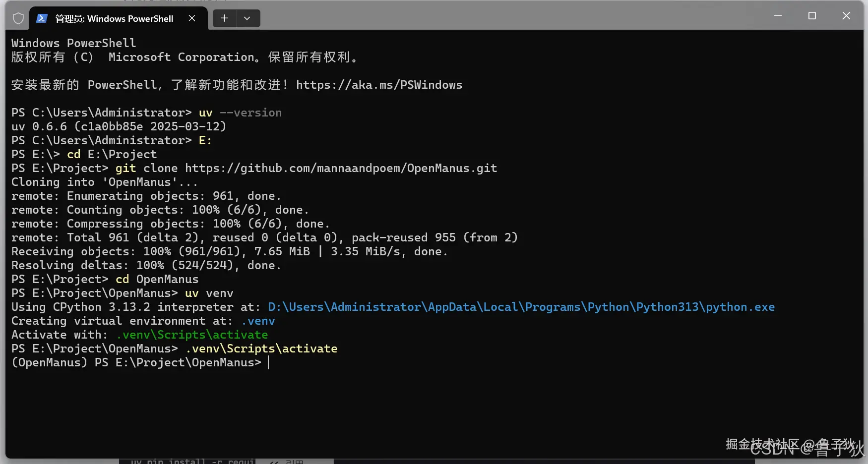
Task: Click the 'Receiving objects: 100% (961/961)' line
Action: [x=230, y=251]
